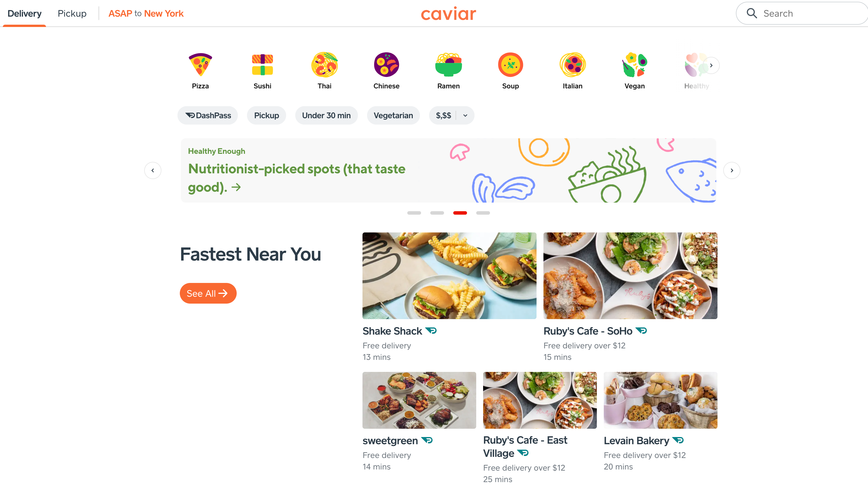Jump to the first carousel slide indicator
The height and width of the screenshot is (493, 868).
[x=414, y=213]
